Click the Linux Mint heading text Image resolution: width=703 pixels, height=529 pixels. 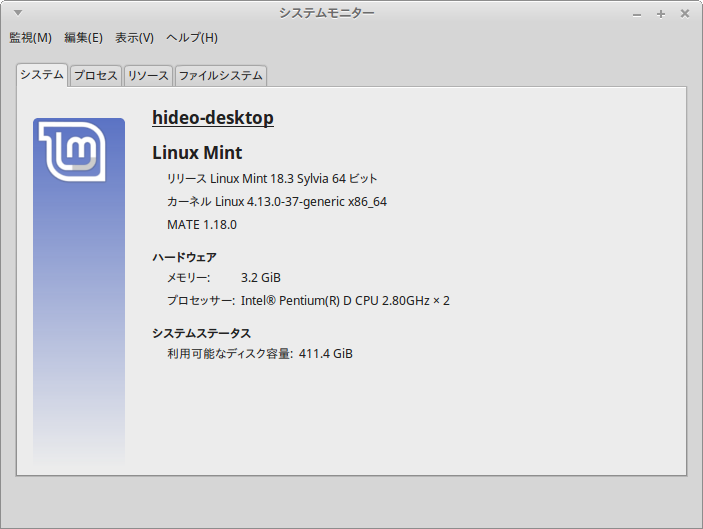(x=197, y=153)
